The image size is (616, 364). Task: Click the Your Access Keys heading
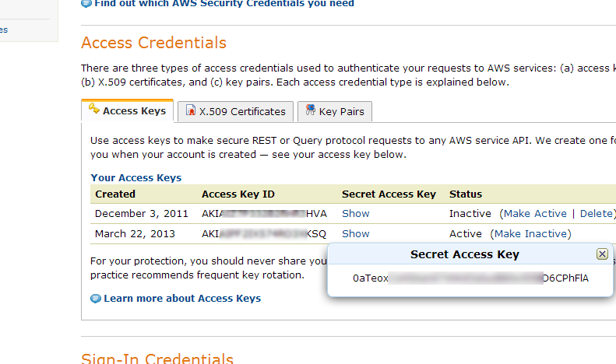click(x=136, y=177)
